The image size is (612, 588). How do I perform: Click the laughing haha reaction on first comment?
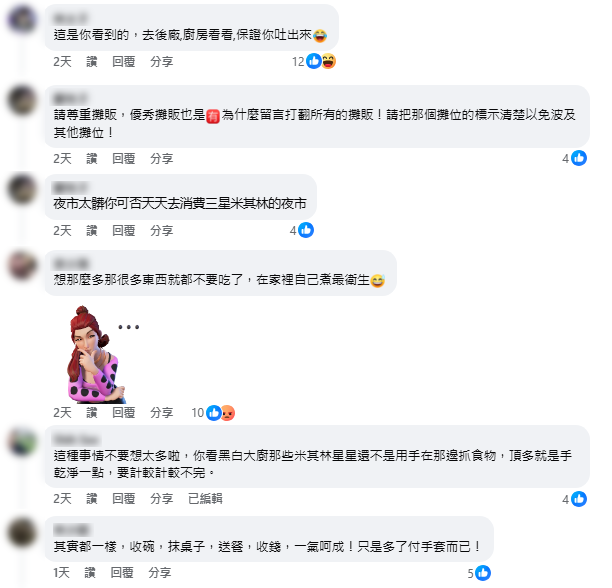tap(329, 61)
